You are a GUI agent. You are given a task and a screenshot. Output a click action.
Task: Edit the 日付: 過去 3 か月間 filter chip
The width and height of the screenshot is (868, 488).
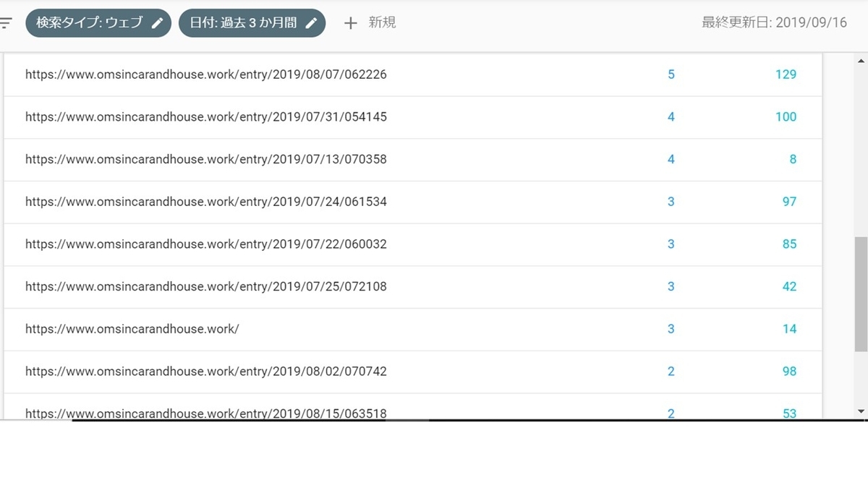click(252, 22)
